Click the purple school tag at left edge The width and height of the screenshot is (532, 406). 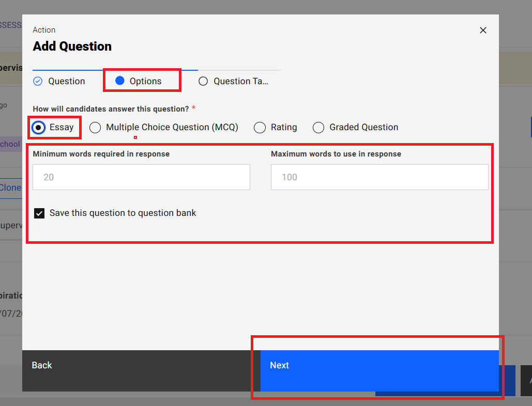pyautogui.click(x=10, y=144)
